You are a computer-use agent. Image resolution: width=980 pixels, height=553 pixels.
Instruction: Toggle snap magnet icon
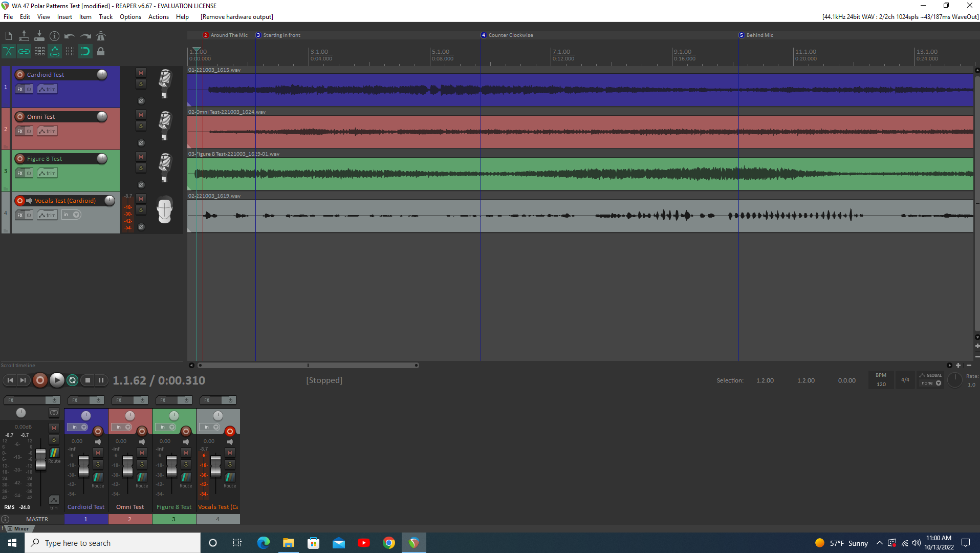click(x=85, y=51)
